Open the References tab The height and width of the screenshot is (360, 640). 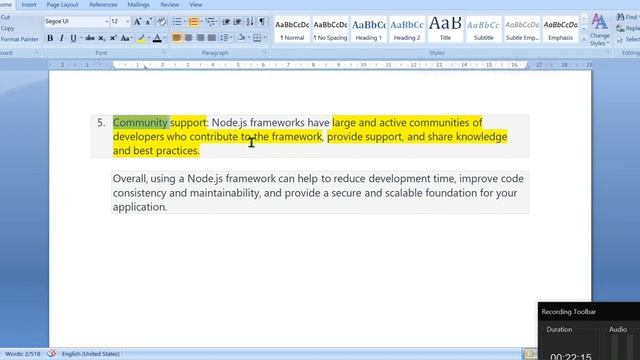pos(103,5)
